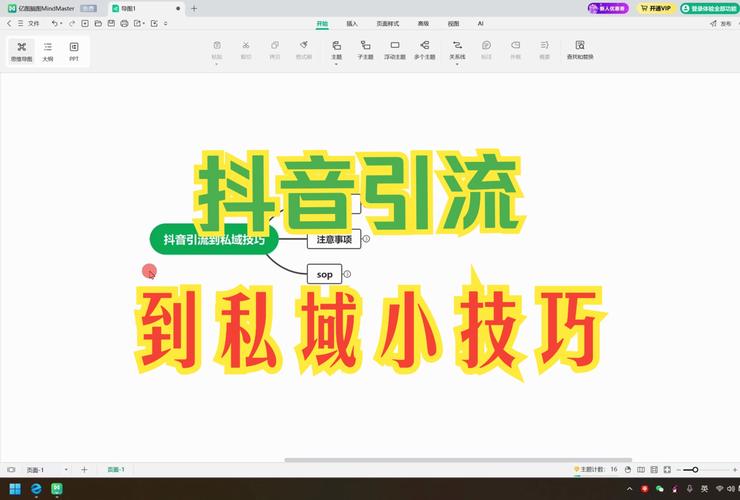The height and width of the screenshot is (500, 740).
Task: Open the AI ribbon tab
Action: pos(480,24)
